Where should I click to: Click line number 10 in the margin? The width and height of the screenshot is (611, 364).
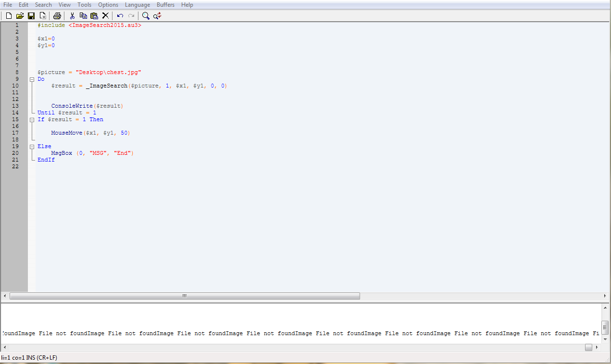click(x=15, y=86)
